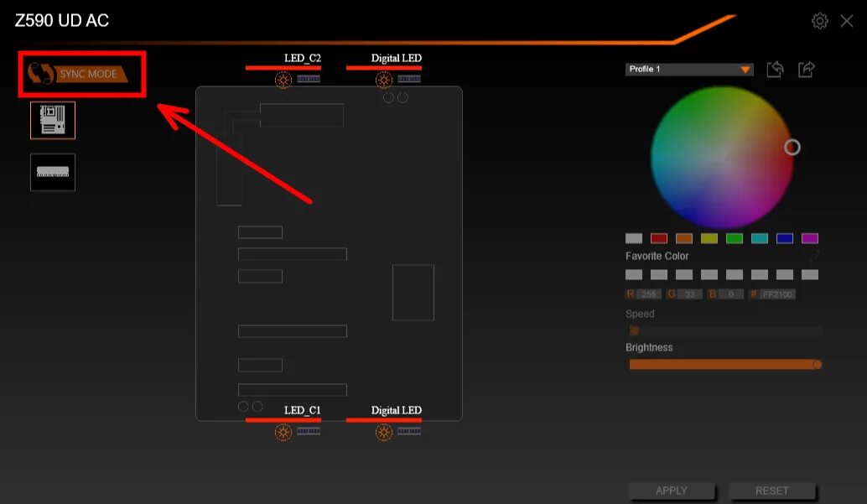Pick the gray preset color swatch
The image size is (867, 504).
(x=634, y=238)
